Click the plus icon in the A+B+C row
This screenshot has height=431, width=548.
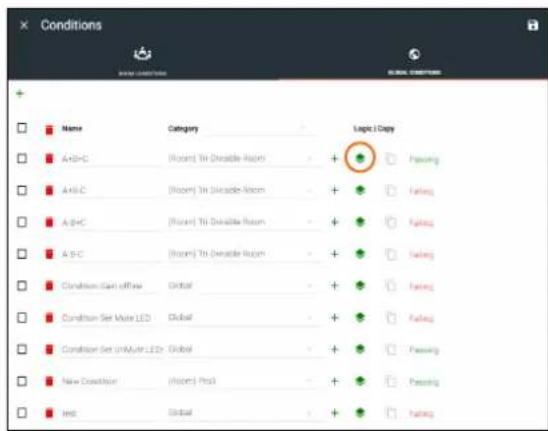click(x=334, y=159)
